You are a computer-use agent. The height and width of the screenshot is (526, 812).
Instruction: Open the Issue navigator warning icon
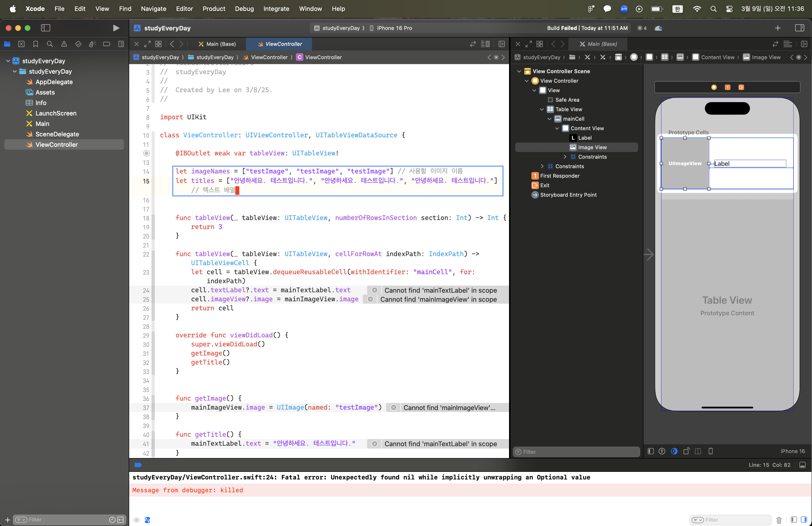coord(64,44)
